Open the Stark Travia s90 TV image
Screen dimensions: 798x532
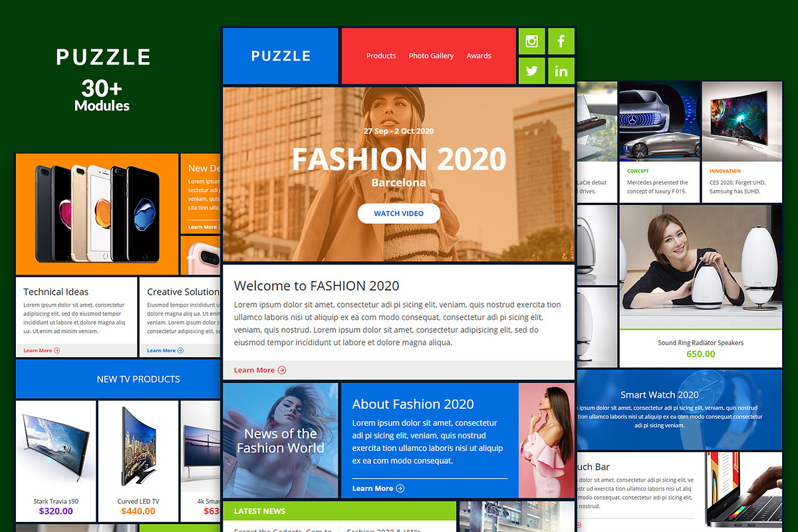click(x=56, y=447)
